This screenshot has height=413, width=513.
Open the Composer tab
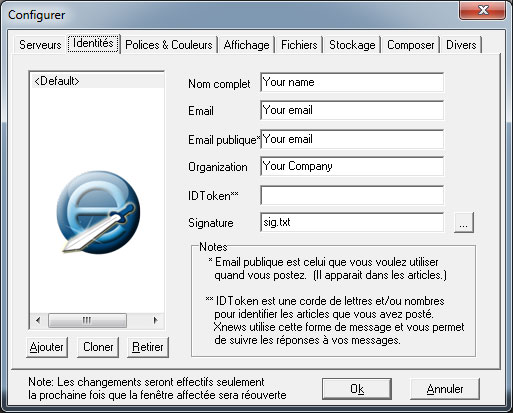[411, 45]
